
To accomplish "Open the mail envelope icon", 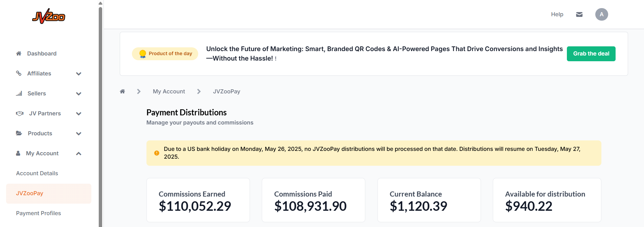I will 579,15.
